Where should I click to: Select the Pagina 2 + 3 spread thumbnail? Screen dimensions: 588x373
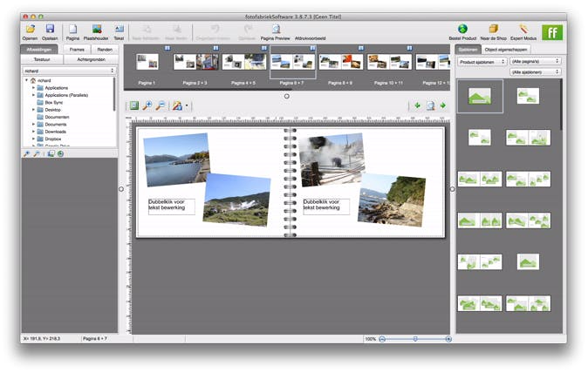coord(195,61)
